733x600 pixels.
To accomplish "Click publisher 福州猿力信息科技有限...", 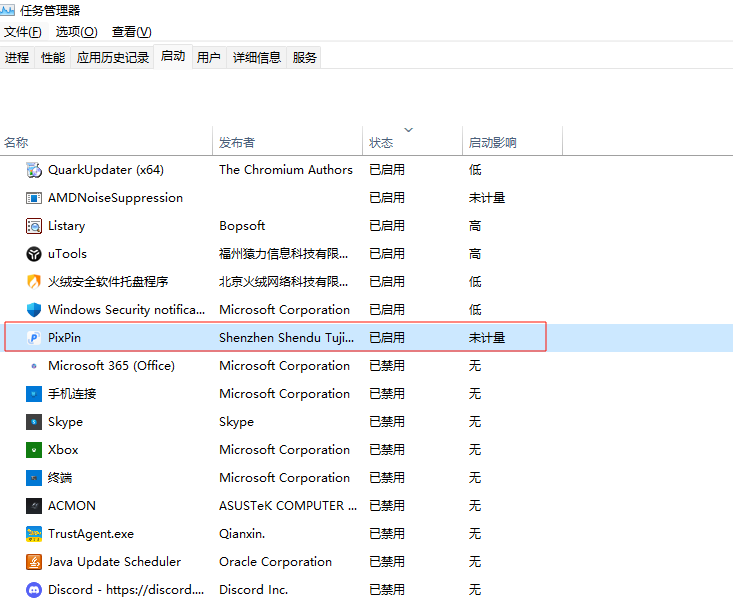I will pos(284,254).
